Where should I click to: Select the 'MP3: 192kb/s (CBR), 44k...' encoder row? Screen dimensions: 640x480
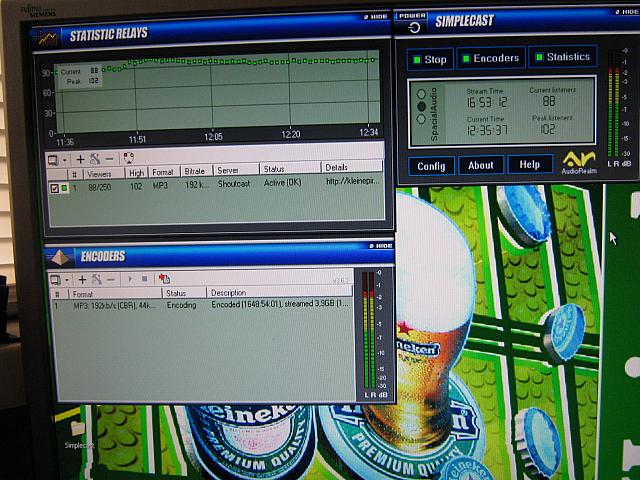point(114,306)
